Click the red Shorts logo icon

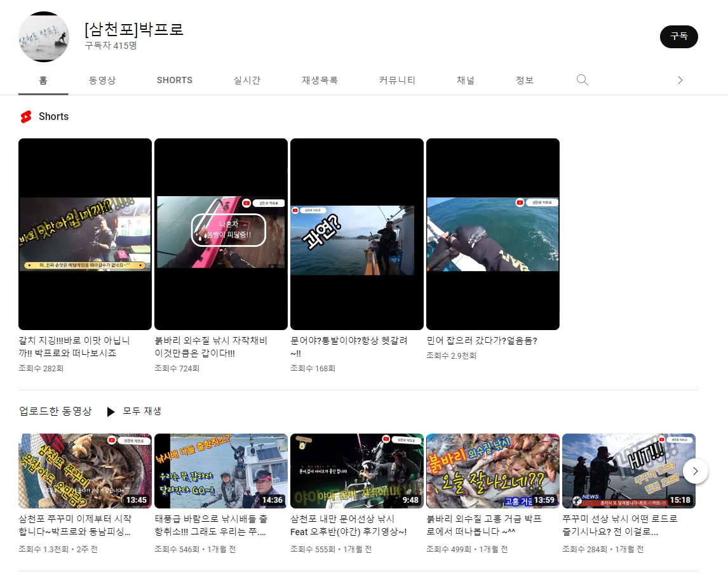(25, 117)
